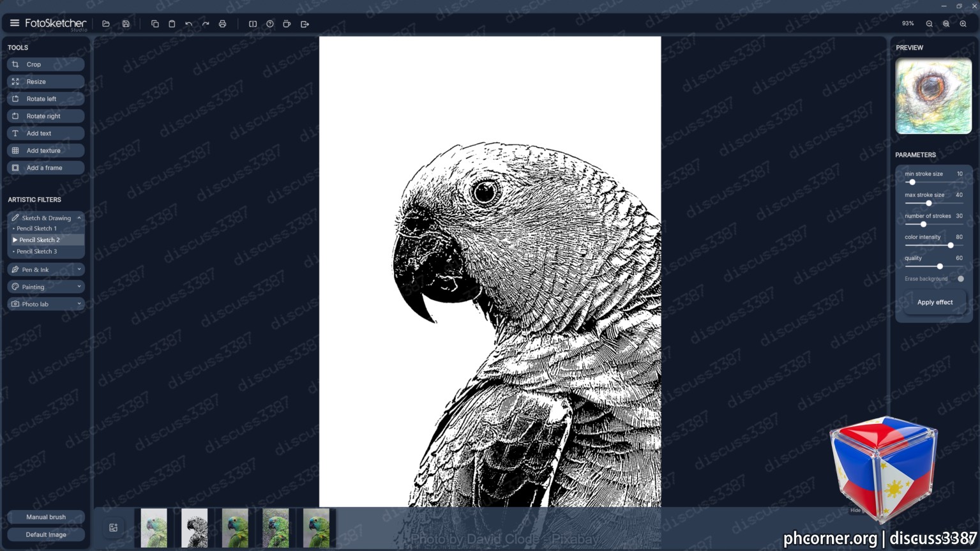Collapse the Sketch & Drawing filter group
This screenshot has height=551, width=980.
46,218
